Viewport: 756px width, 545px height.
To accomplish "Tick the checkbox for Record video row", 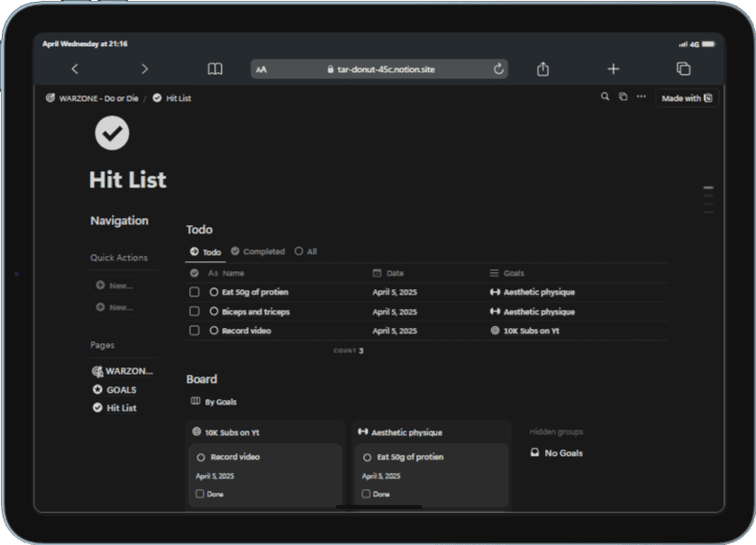I will (195, 331).
